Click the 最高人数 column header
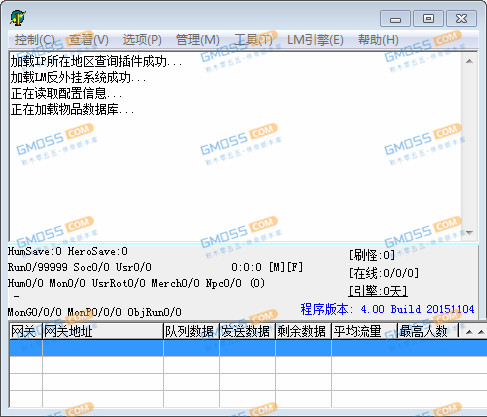Viewport: 487px width, 417px height. click(428, 331)
